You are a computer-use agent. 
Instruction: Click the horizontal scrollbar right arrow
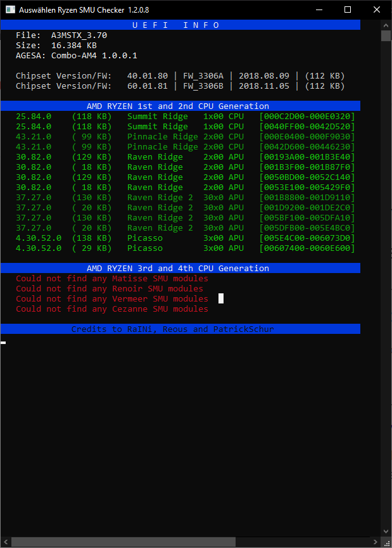[376, 542]
